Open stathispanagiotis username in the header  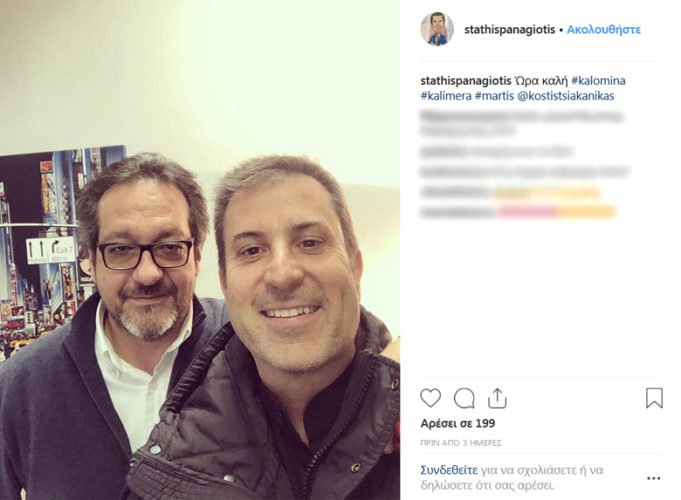(509, 30)
